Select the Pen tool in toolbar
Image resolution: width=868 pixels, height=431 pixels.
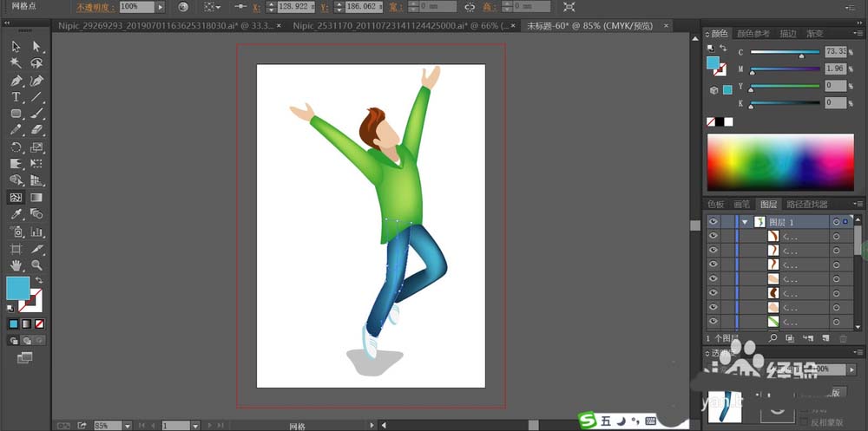16,80
